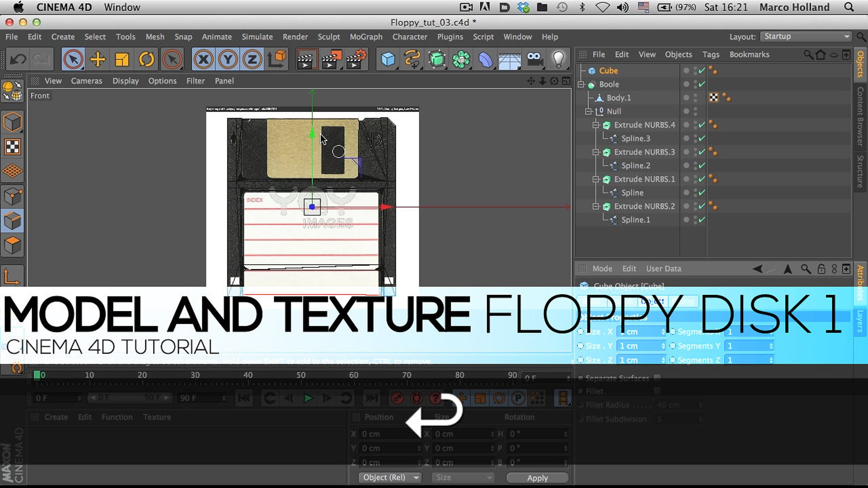The width and height of the screenshot is (868, 488).
Task: Open the Sculpt menu
Action: point(329,37)
